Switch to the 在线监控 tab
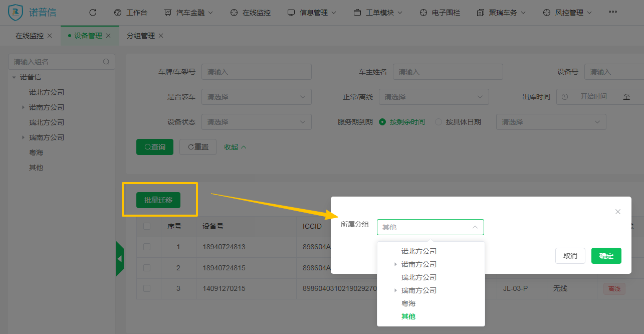The width and height of the screenshot is (644, 334). pos(29,36)
